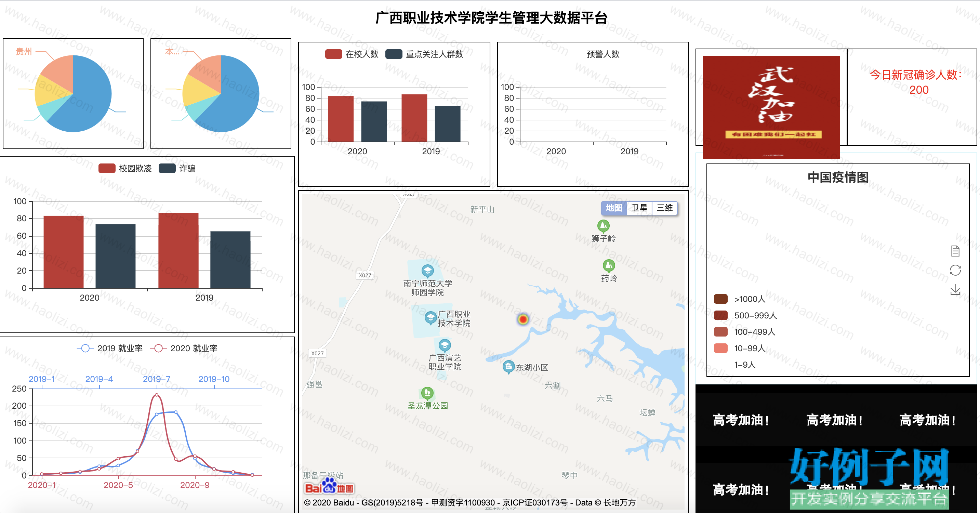Click the 圣龙潭公园 park marker
This screenshot has width=980, height=513.
click(427, 393)
